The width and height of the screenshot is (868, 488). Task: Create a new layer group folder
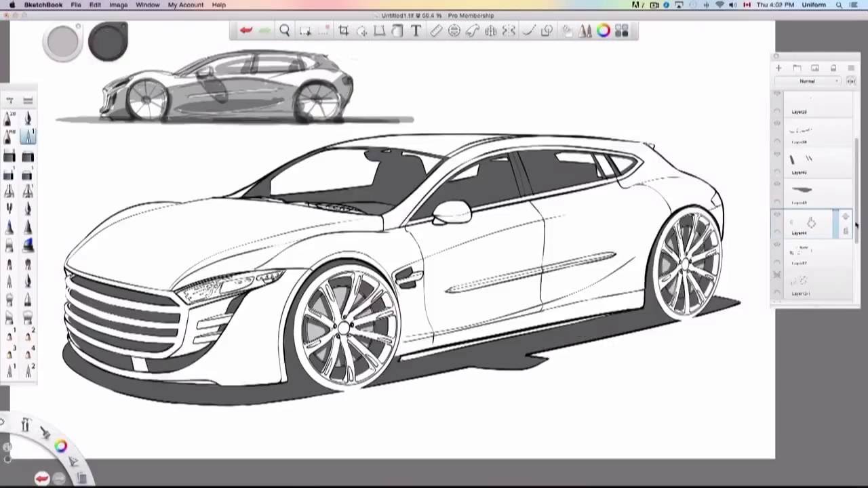click(797, 68)
